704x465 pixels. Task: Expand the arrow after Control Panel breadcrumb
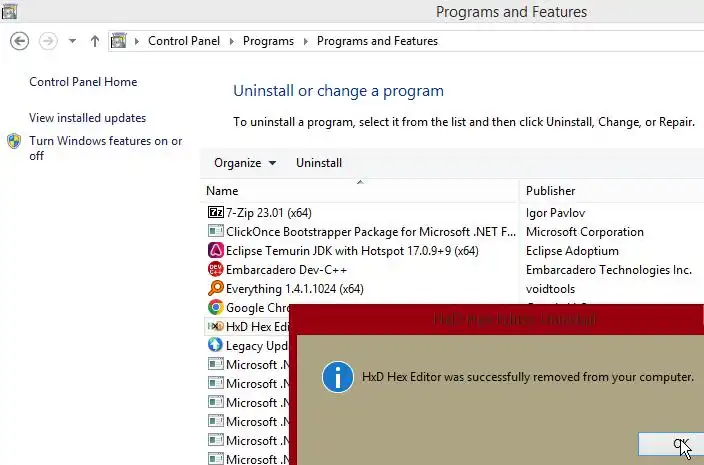pyautogui.click(x=232, y=41)
